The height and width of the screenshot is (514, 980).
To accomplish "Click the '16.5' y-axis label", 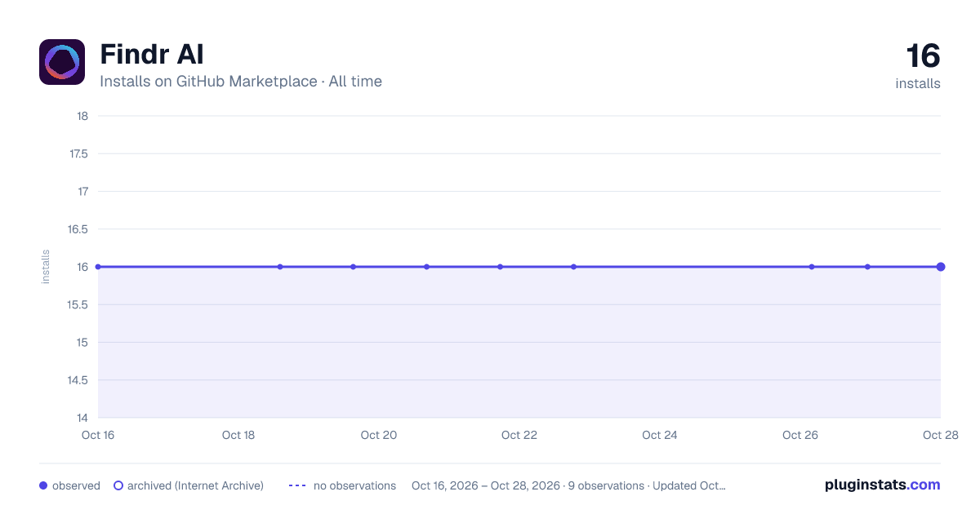I will click(x=78, y=229).
